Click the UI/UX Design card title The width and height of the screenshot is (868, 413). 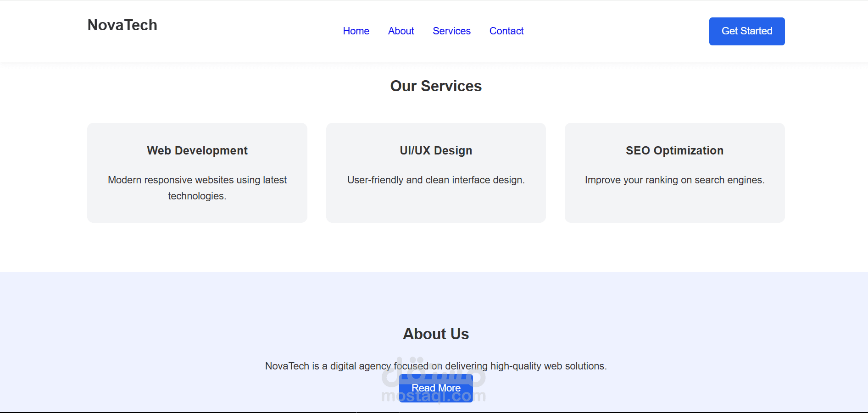[x=435, y=150]
